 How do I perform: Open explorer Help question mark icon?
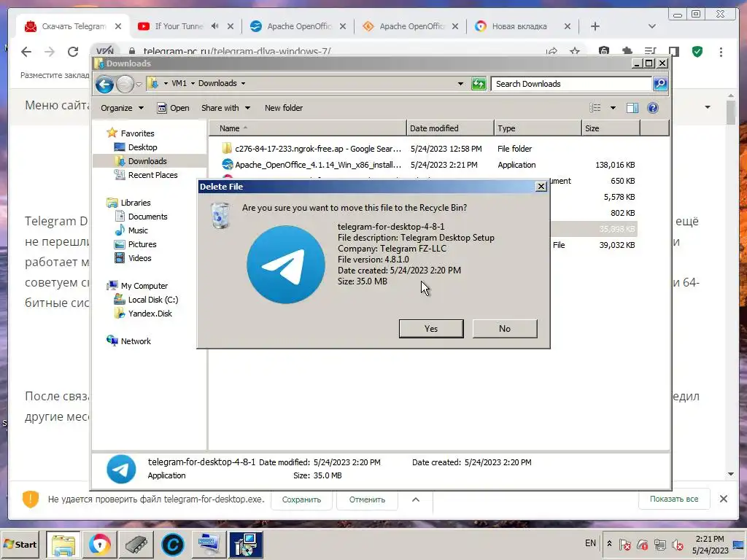653,108
